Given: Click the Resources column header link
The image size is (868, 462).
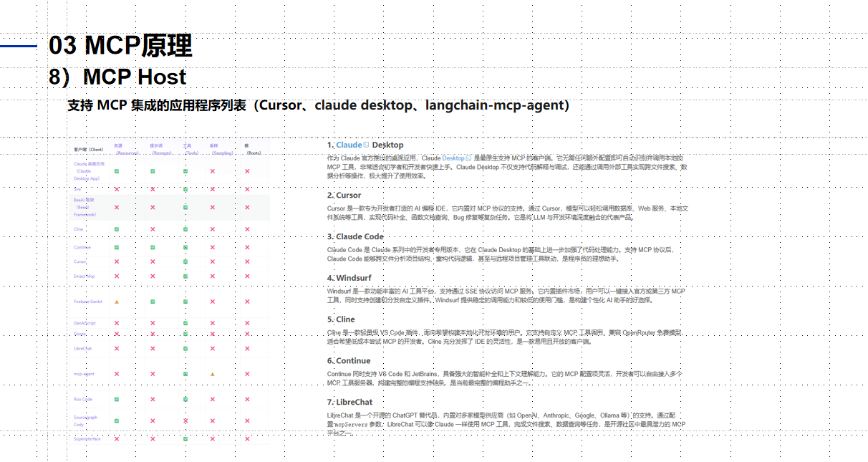Looking at the screenshot, I should (126, 149).
